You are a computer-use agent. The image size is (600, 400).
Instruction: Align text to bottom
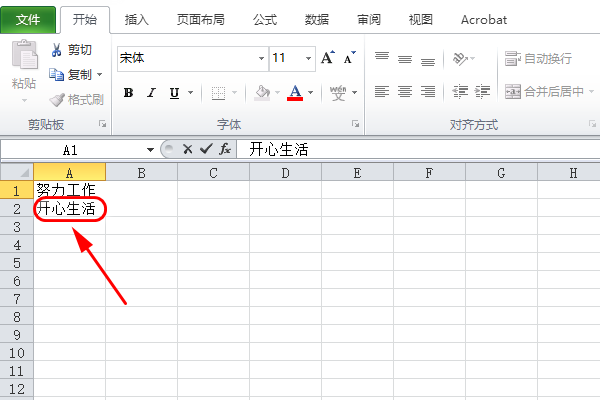(428, 61)
